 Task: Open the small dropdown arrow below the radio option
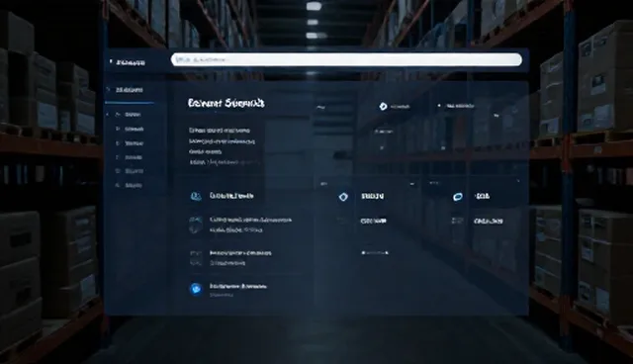coord(497,116)
